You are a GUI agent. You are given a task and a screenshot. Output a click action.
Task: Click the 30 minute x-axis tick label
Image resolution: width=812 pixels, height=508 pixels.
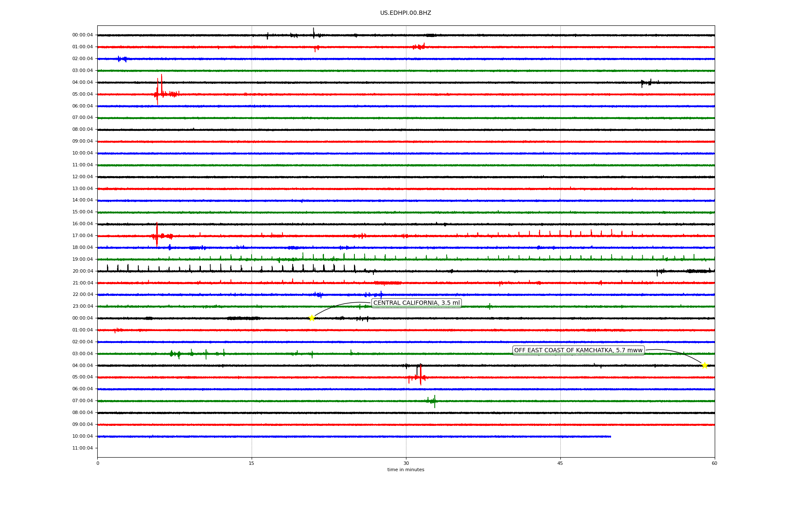(406, 463)
